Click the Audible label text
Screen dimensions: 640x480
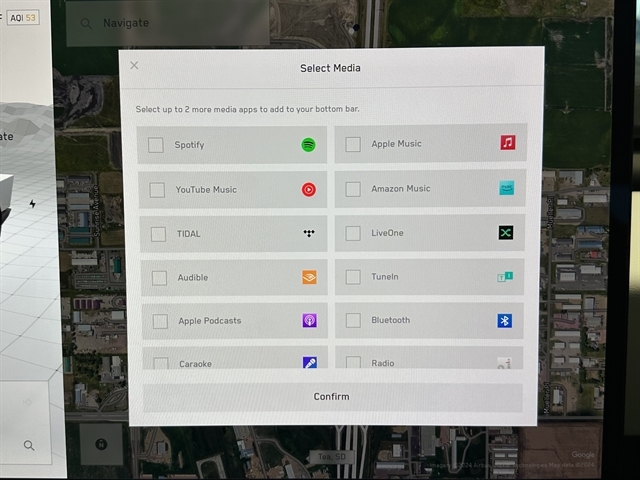tap(193, 278)
